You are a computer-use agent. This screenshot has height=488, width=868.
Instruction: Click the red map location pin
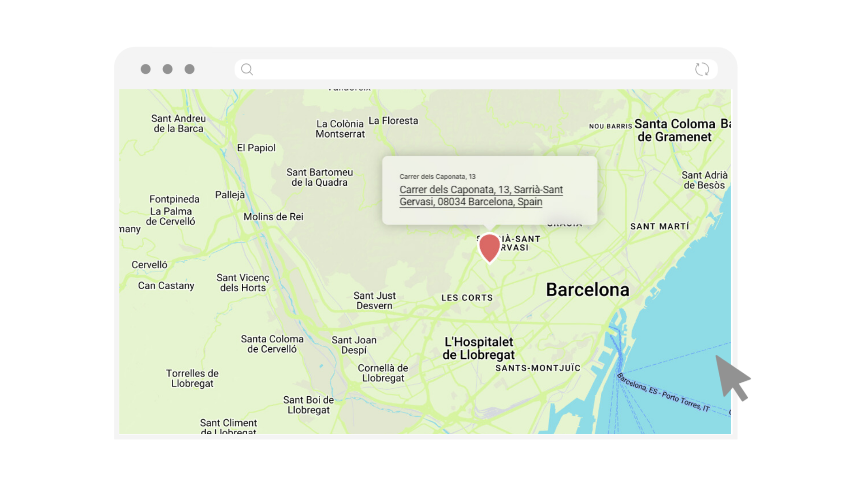click(489, 247)
